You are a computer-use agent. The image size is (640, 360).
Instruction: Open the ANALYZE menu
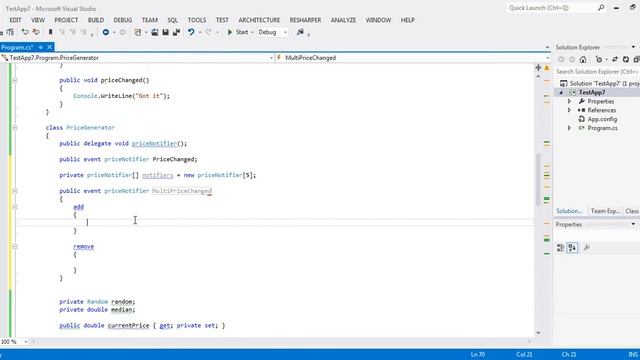click(343, 20)
